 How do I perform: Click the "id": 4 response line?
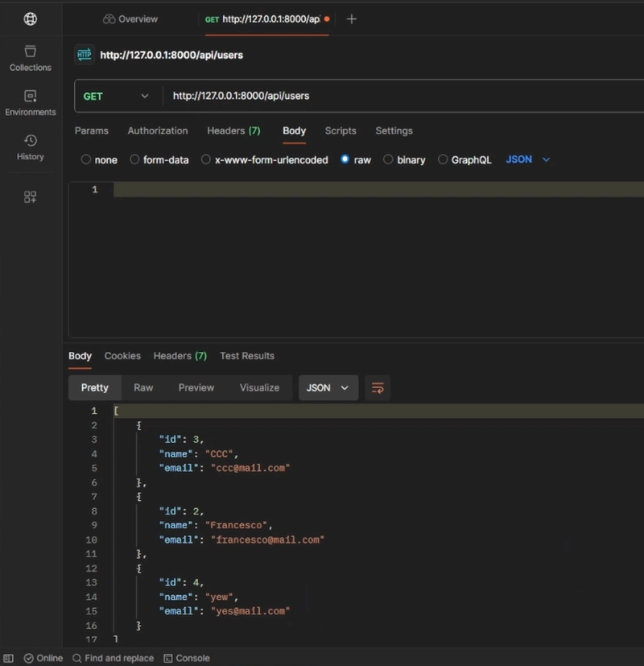coord(181,582)
